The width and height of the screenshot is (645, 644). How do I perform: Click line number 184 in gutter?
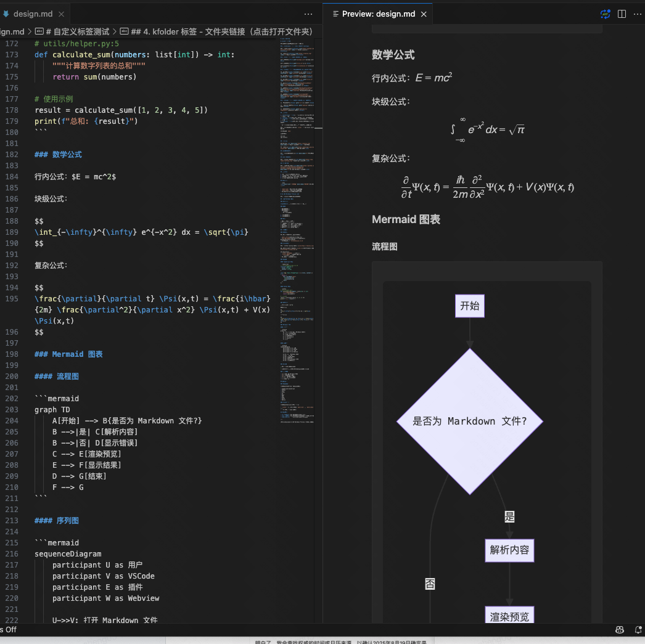(x=12, y=177)
